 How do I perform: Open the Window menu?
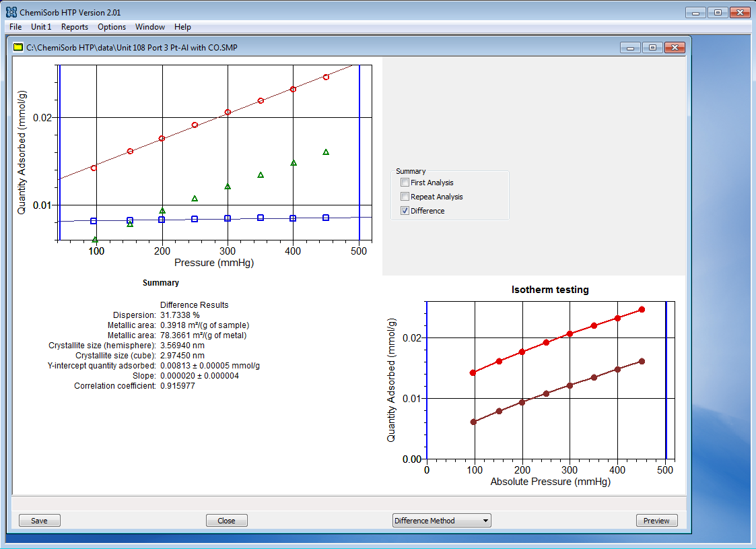[x=149, y=27]
